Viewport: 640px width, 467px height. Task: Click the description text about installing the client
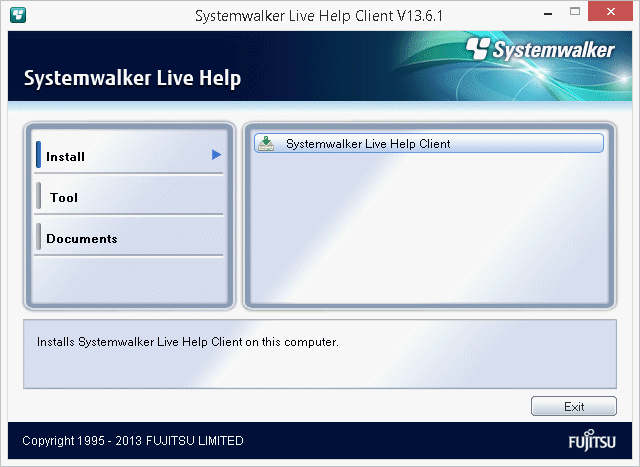point(188,342)
